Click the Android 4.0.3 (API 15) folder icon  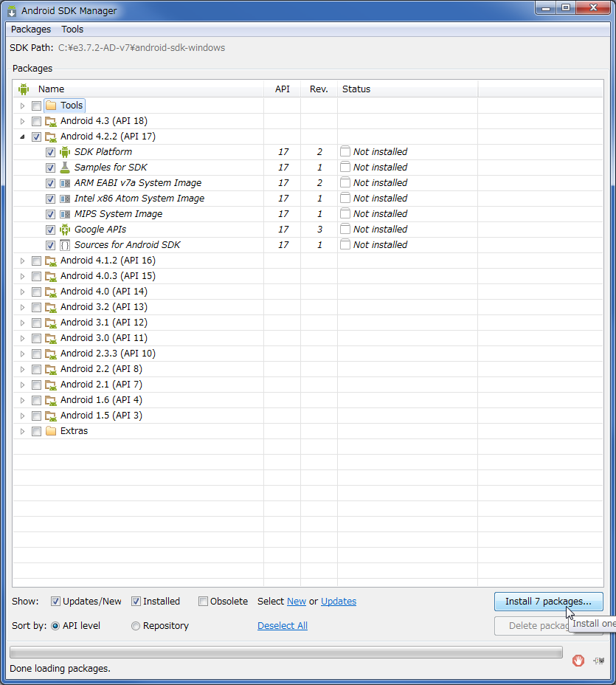click(51, 277)
